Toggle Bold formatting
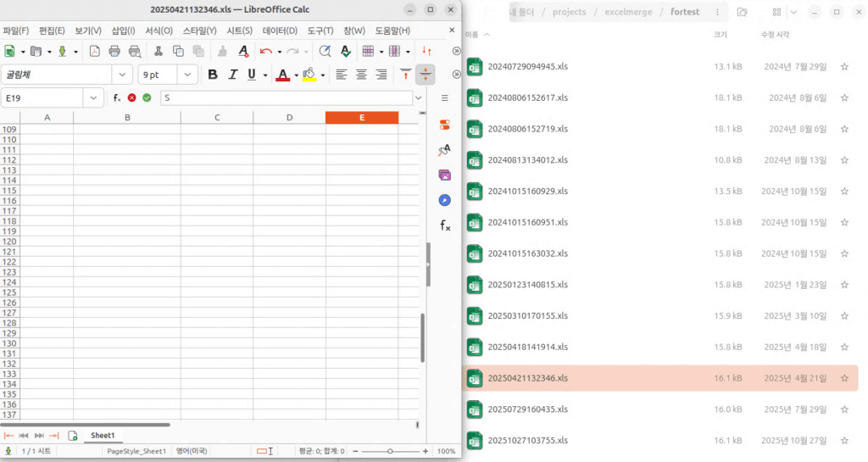Image resolution: width=868 pixels, height=462 pixels. [213, 75]
